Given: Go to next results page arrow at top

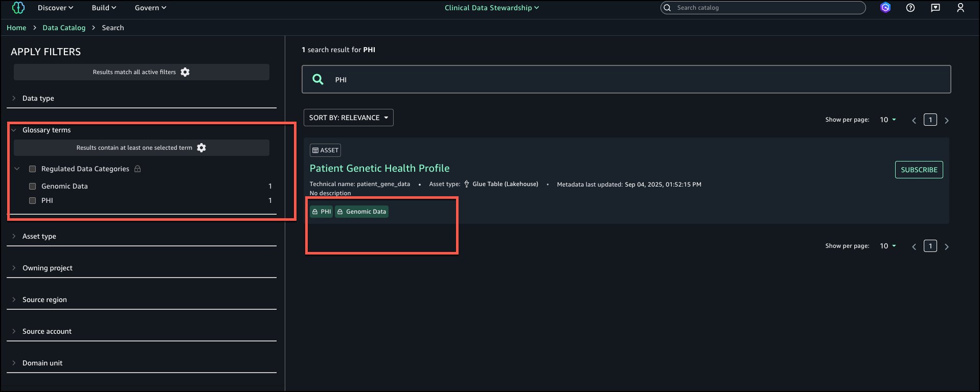Looking at the screenshot, I should 946,121.
